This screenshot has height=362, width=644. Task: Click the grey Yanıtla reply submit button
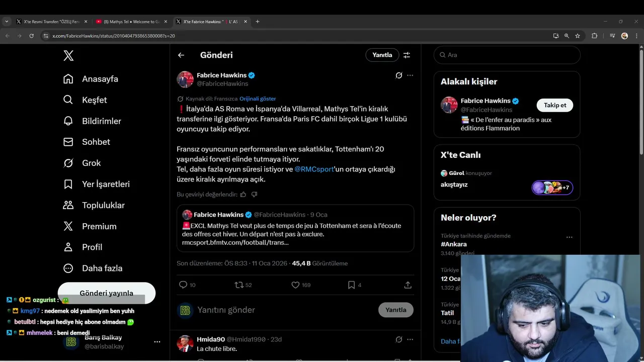[x=396, y=310]
